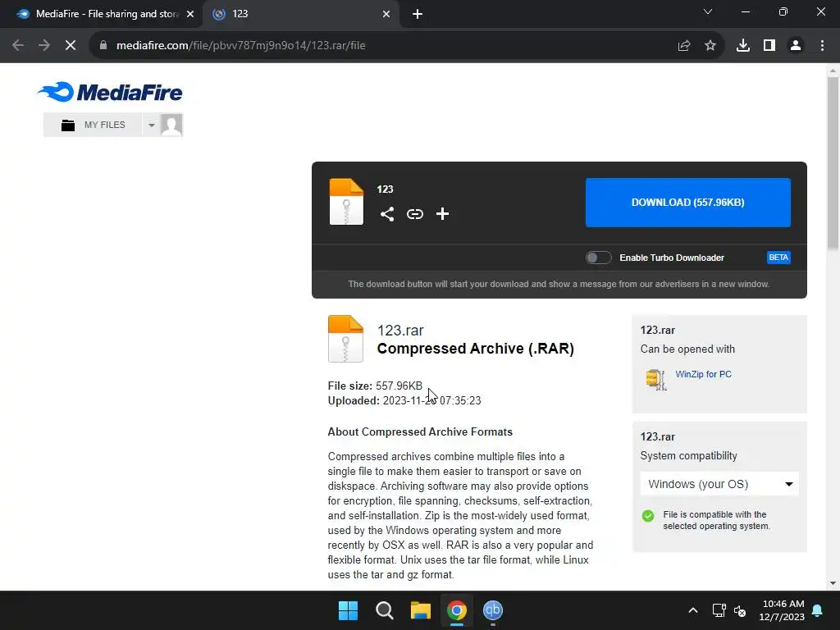Show hidden system tray icons
Image resolution: width=840 pixels, height=630 pixels.
pos(692,610)
